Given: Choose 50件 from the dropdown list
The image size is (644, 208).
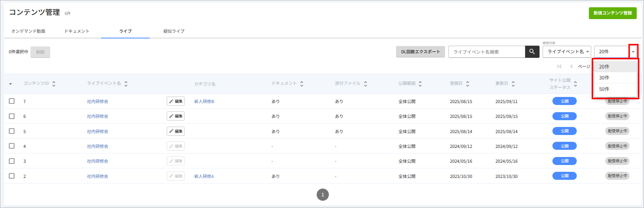Looking at the screenshot, I should [x=615, y=89].
